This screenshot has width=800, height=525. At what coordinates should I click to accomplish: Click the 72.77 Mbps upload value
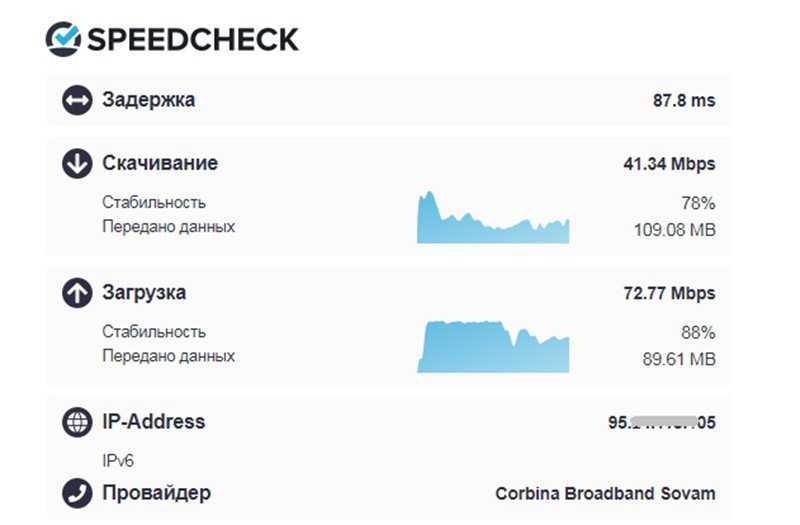[669, 293]
